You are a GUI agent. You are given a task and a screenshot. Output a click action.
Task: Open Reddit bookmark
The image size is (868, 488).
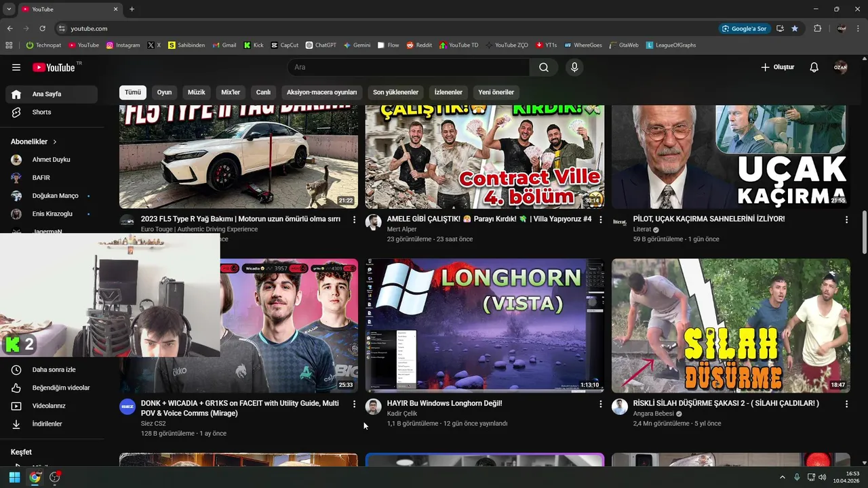click(419, 45)
